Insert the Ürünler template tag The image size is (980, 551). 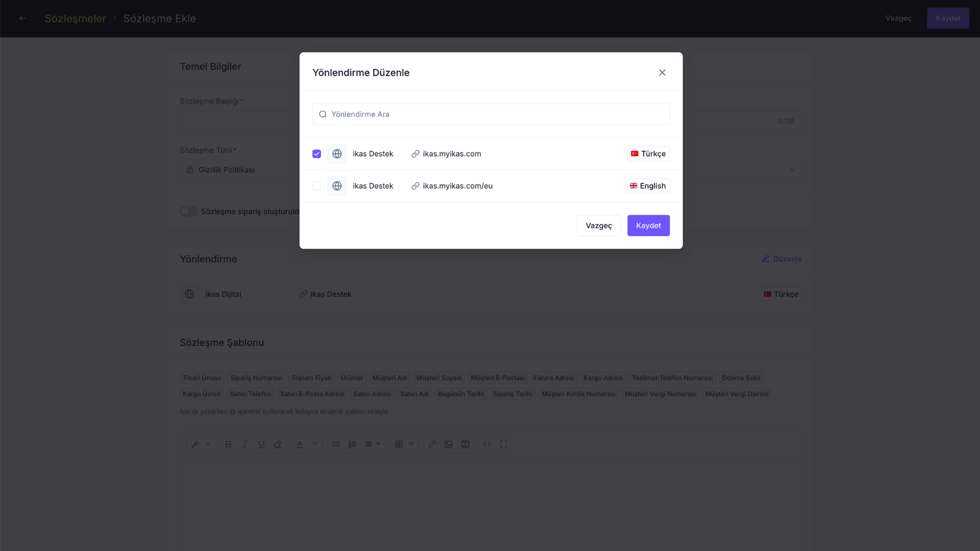(x=352, y=378)
